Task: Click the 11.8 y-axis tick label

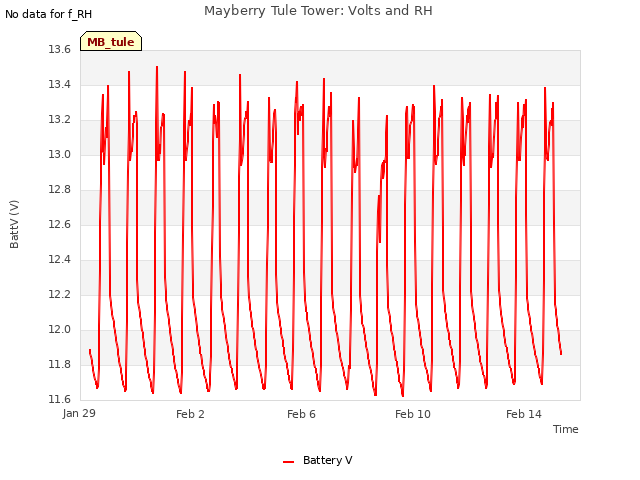Action: [60, 364]
